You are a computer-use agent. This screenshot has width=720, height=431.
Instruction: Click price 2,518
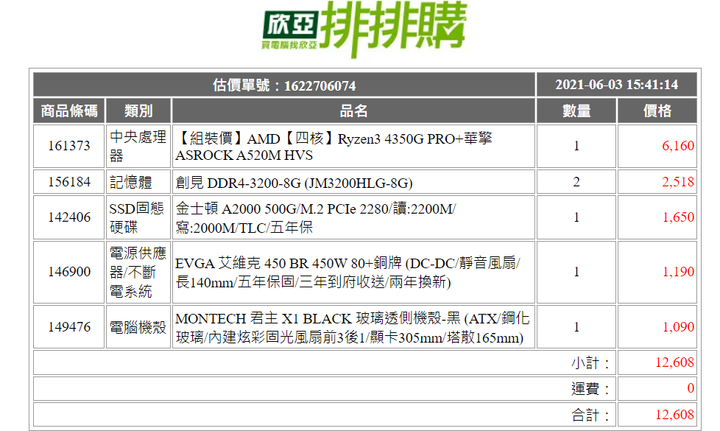coord(678,182)
